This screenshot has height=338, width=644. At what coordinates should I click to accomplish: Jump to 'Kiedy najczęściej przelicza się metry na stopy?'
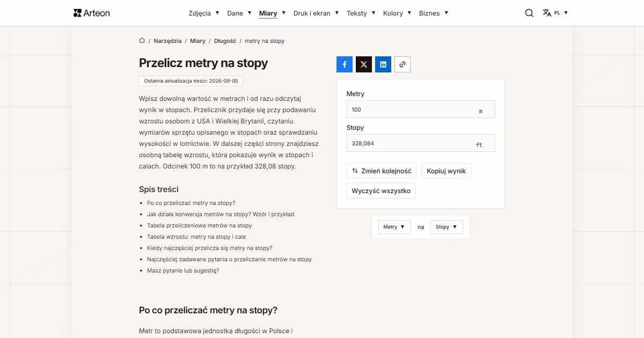210,248
